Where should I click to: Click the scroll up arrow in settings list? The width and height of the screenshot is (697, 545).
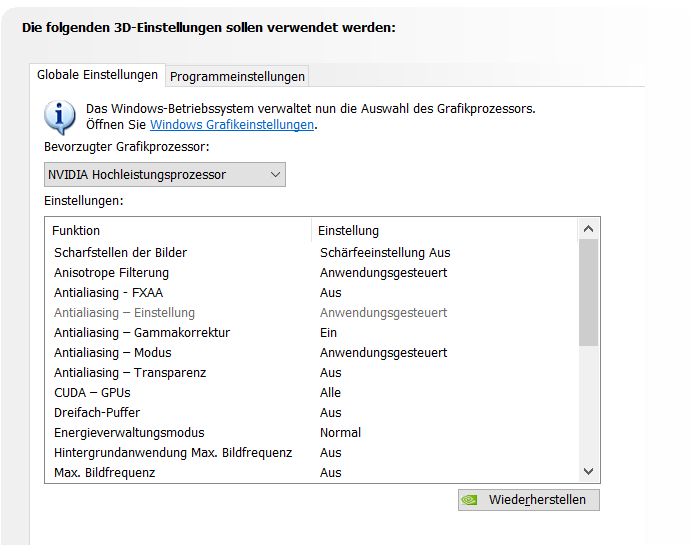pos(589,229)
